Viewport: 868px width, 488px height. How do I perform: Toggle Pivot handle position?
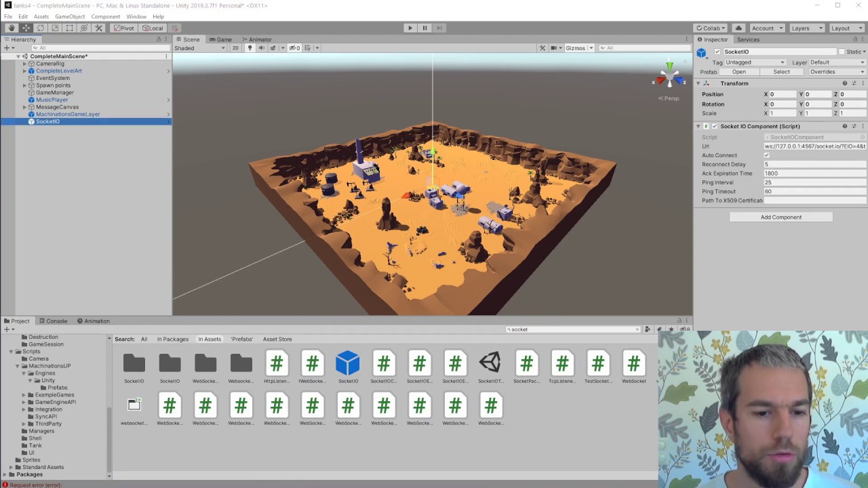pyautogui.click(x=123, y=28)
